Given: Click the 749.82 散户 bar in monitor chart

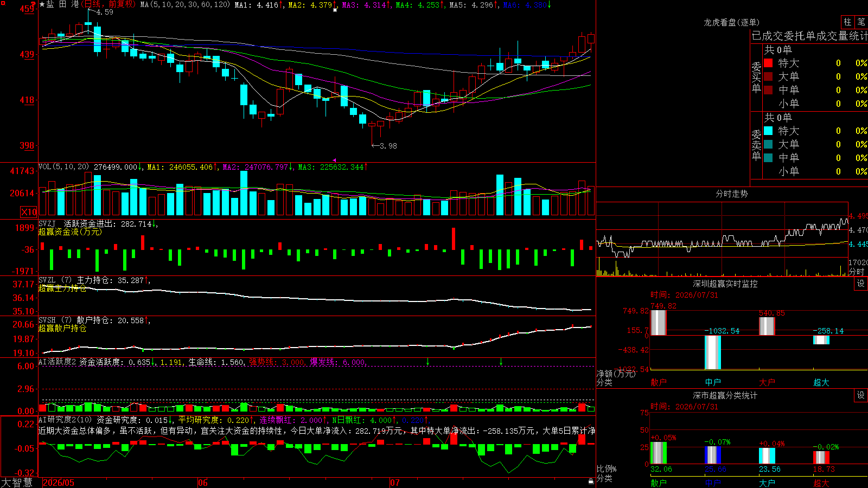Looking at the screenshot, I should point(658,322).
